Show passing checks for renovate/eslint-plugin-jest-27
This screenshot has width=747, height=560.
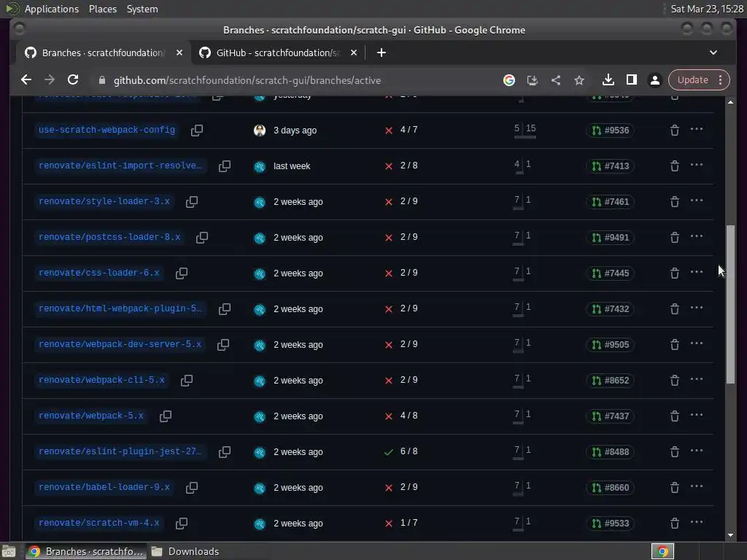pos(389,451)
